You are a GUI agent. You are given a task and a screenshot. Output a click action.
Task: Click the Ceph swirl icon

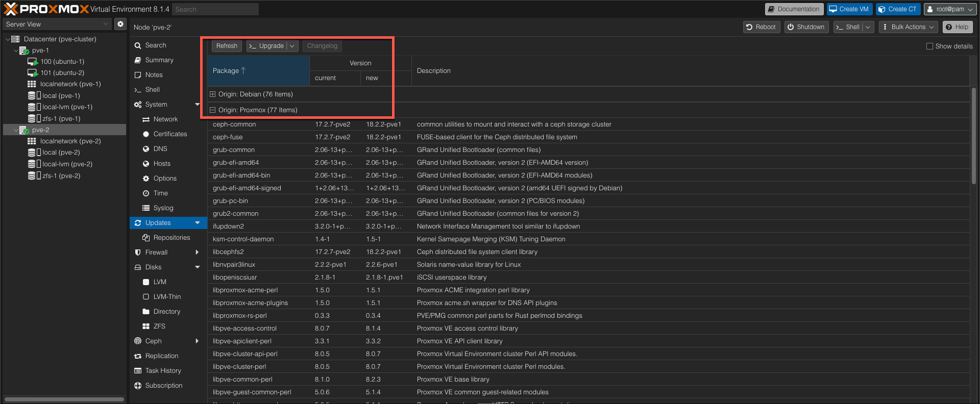(x=138, y=341)
